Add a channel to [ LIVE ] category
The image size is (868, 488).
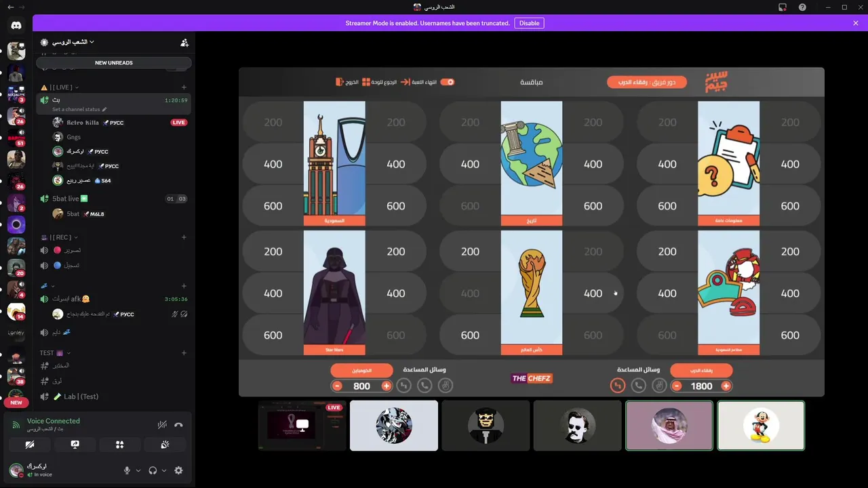[184, 87]
